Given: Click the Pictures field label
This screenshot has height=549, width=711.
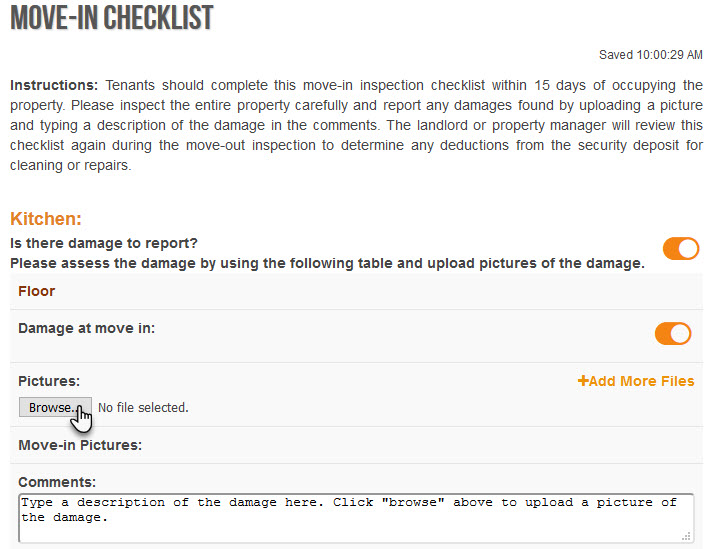Looking at the screenshot, I should click(49, 381).
